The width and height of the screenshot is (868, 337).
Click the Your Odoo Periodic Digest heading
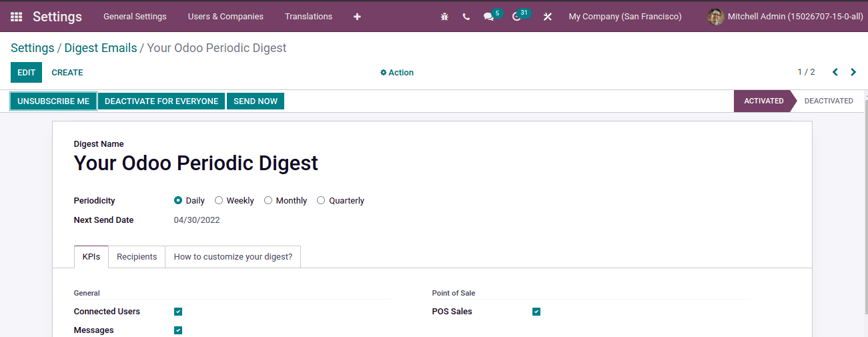click(196, 163)
